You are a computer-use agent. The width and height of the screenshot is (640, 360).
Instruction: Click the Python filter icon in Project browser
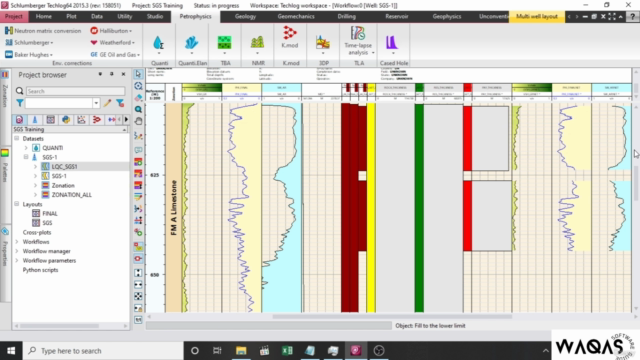click(x=66, y=120)
